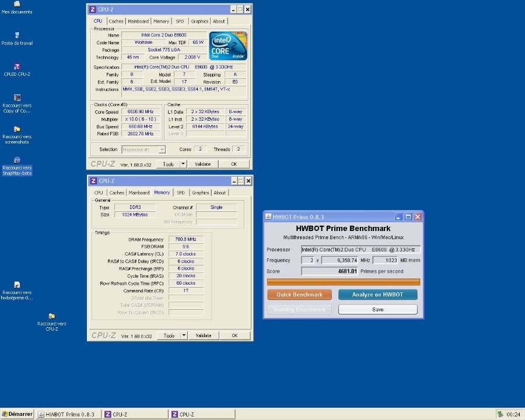Open Raccourci vers CPU-Z folder shortcut
The image size is (525, 420).
pyautogui.click(x=51, y=322)
